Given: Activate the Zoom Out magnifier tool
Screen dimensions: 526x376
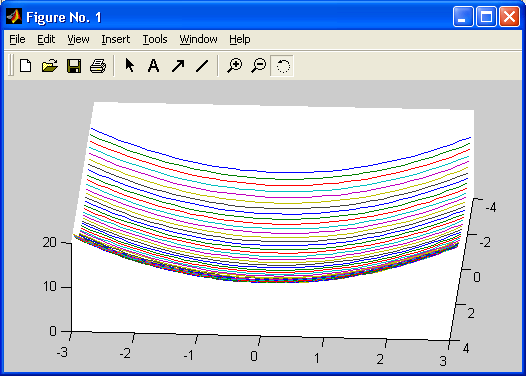Looking at the screenshot, I should click(259, 66).
